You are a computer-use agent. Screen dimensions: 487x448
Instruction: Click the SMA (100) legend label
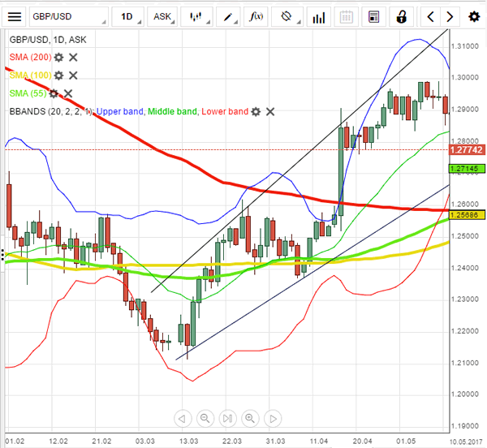(x=31, y=75)
